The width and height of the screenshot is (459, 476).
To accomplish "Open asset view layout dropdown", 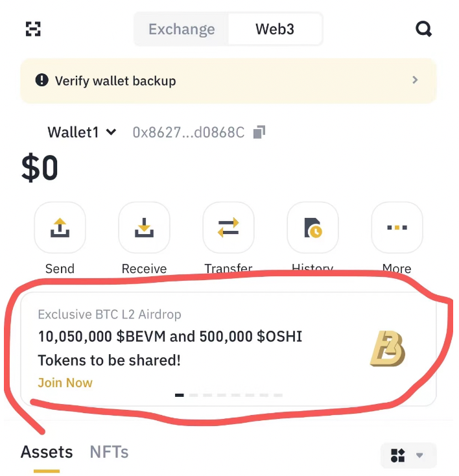I will pos(408,455).
